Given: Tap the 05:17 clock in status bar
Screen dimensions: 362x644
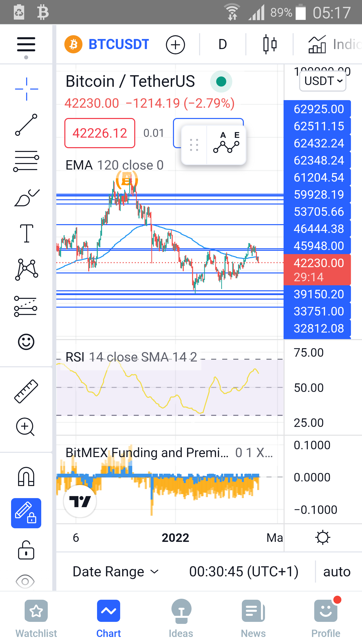Looking at the screenshot, I should click(x=332, y=13).
